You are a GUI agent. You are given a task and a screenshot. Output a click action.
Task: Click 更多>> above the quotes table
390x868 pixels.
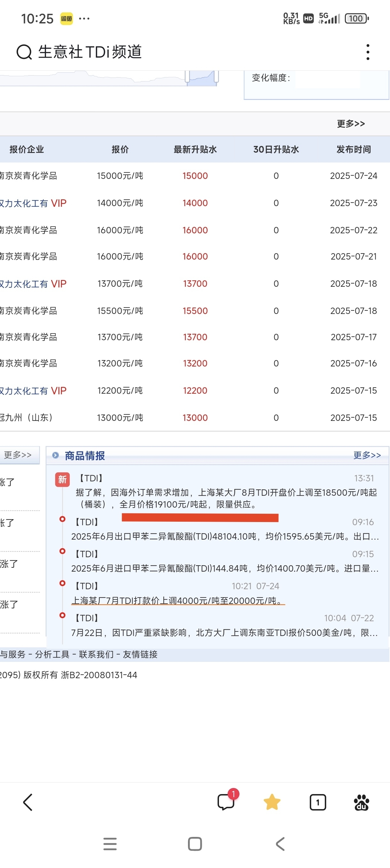point(351,124)
